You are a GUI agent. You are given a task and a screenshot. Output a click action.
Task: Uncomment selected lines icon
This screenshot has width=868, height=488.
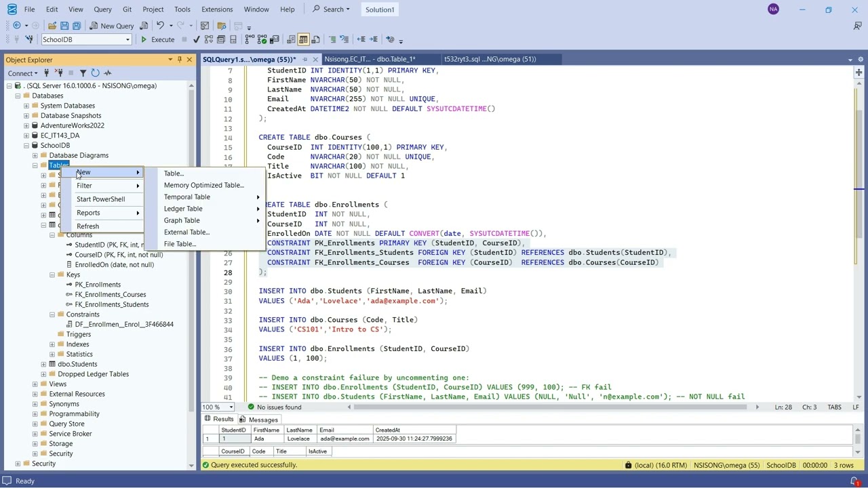[x=344, y=39]
